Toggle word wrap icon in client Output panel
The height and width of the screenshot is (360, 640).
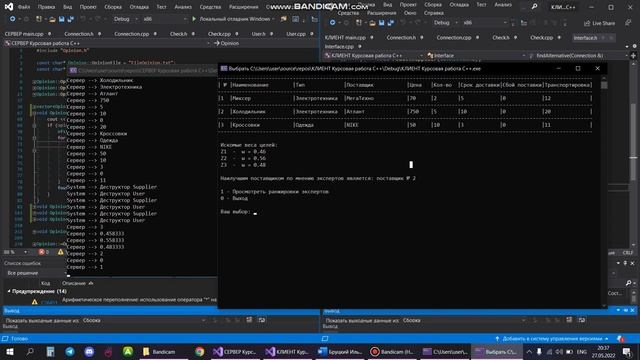[582, 320]
